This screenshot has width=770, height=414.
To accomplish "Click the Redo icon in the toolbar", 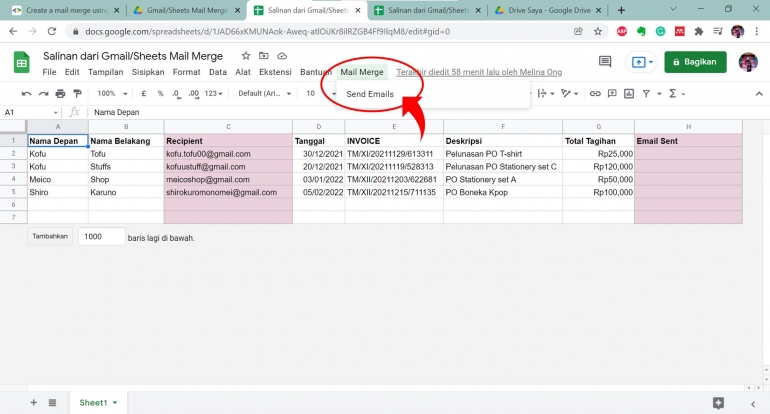I will tap(44, 93).
